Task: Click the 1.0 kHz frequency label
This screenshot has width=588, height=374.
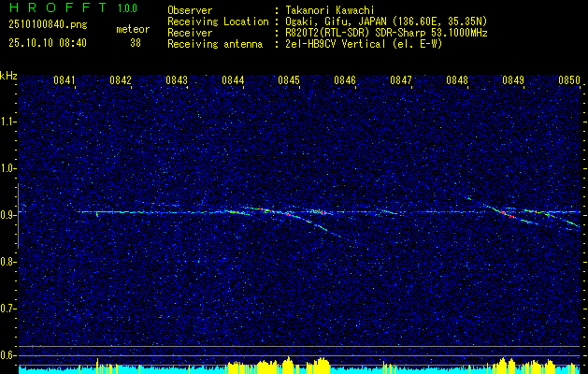Action: 7,168
